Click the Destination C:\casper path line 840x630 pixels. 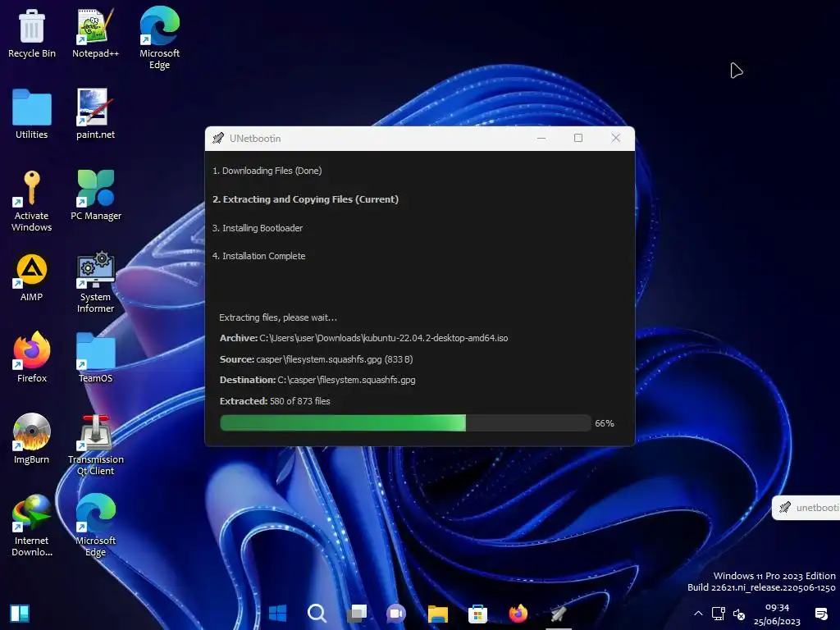(317, 380)
